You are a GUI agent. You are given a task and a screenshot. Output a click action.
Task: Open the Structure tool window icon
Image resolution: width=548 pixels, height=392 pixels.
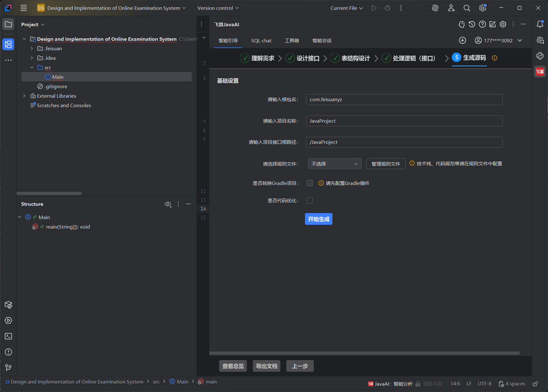(9, 44)
